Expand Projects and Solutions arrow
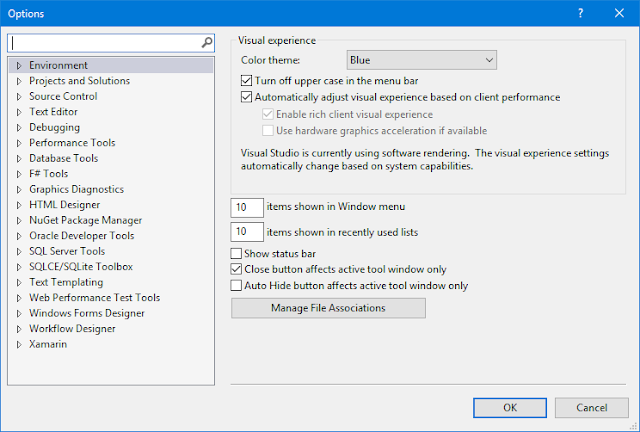This screenshot has height=432, width=640. click(19, 81)
